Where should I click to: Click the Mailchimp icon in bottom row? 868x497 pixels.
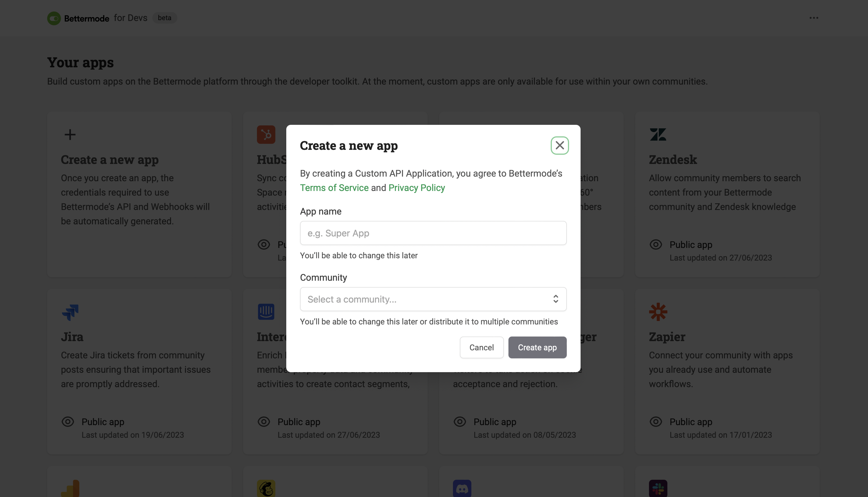click(266, 489)
